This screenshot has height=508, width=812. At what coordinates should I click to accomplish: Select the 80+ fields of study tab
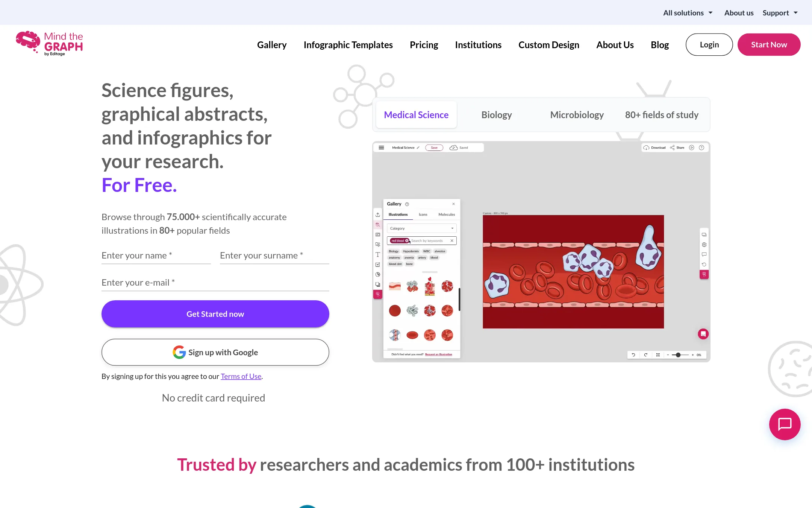pyautogui.click(x=662, y=115)
